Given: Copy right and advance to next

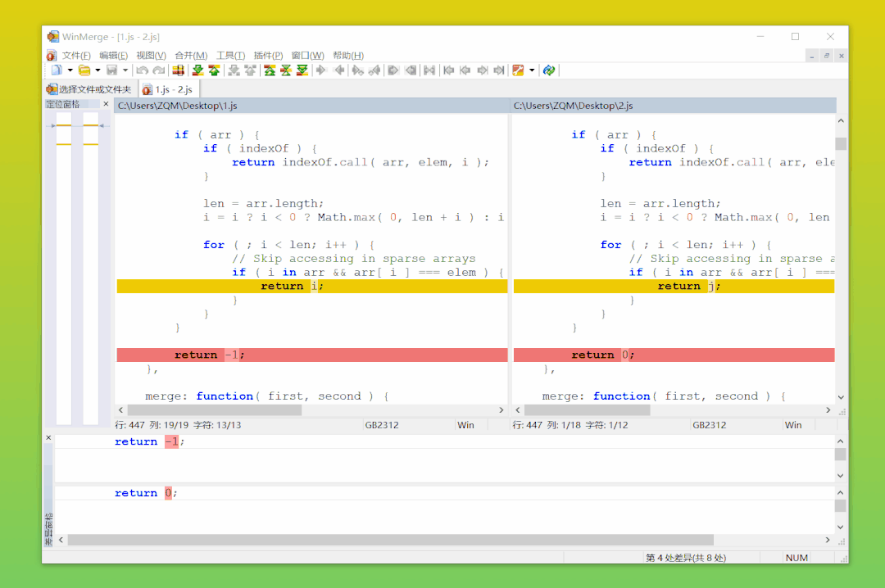Looking at the screenshot, I should pos(357,70).
